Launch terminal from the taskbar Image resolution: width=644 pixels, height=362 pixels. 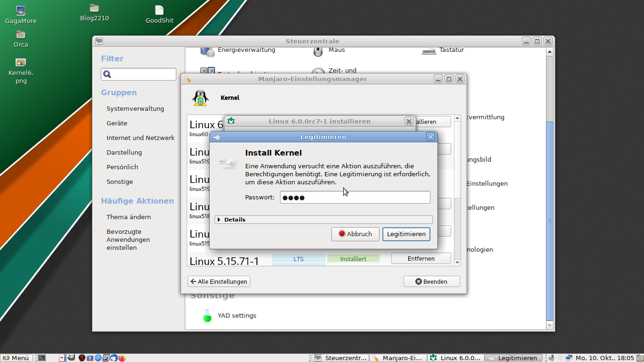click(41, 358)
